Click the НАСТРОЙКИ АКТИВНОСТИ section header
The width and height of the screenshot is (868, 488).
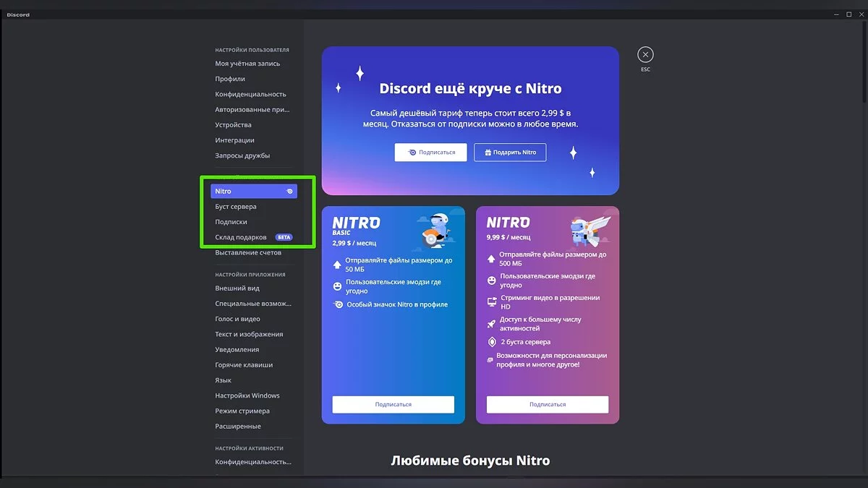click(250, 448)
